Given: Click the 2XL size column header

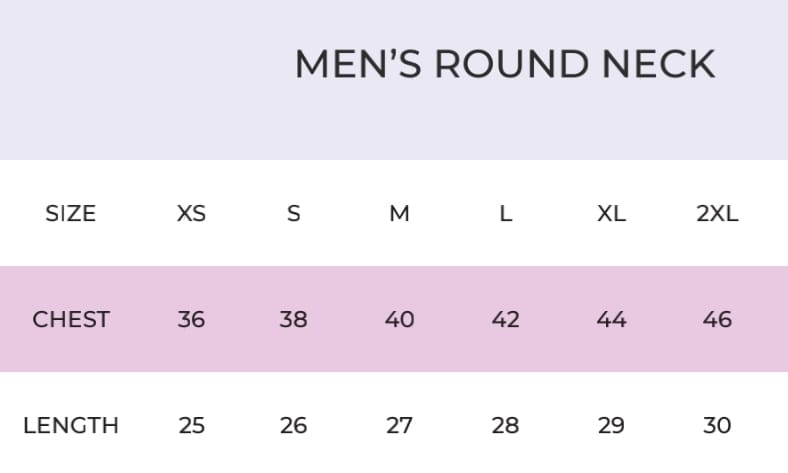Looking at the screenshot, I should pos(717,213).
